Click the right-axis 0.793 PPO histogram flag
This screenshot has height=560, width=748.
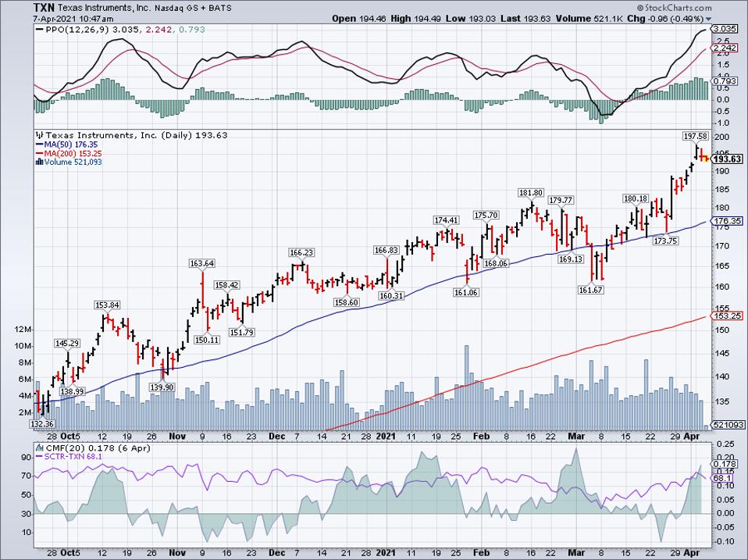pos(724,81)
